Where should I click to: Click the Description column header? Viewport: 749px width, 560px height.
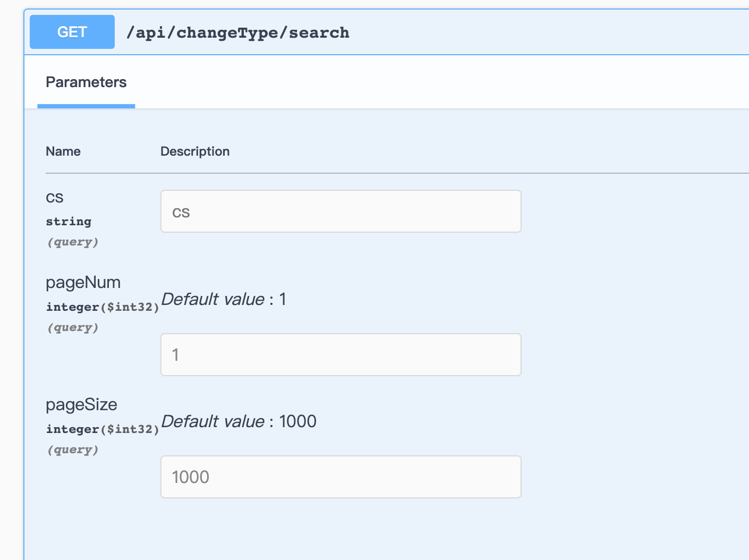pos(195,151)
